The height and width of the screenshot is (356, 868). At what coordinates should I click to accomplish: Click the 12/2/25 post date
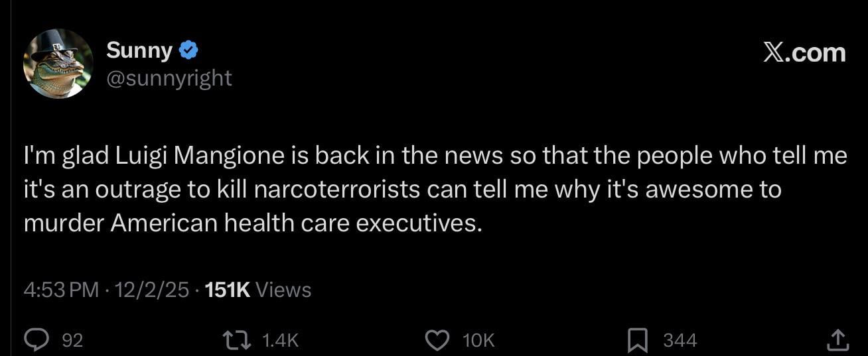[x=152, y=290]
